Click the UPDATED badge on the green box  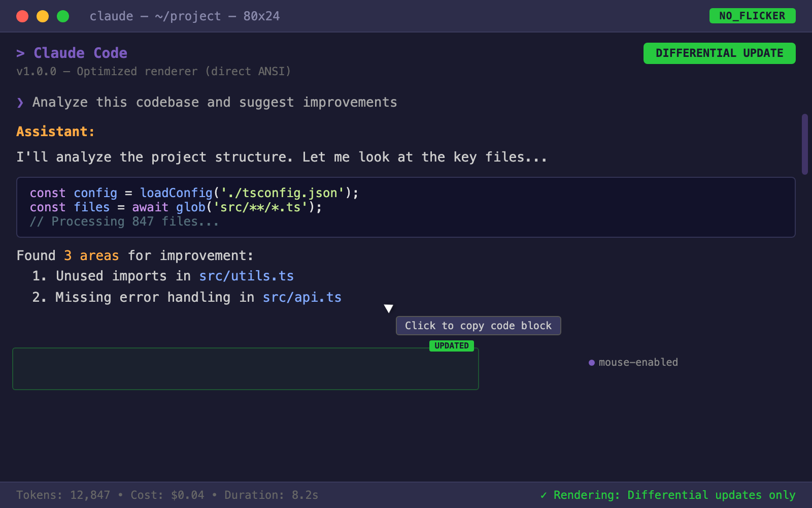click(x=452, y=346)
